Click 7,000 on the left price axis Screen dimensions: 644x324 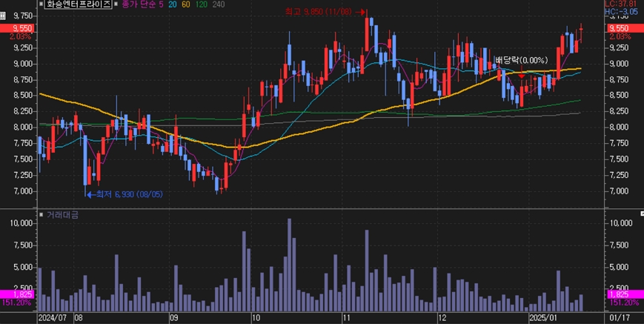point(22,191)
